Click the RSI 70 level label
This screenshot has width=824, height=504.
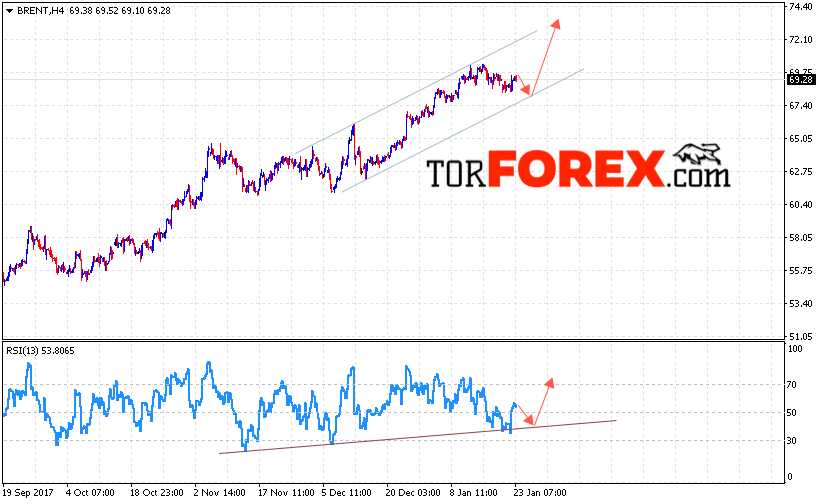[791, 385]
